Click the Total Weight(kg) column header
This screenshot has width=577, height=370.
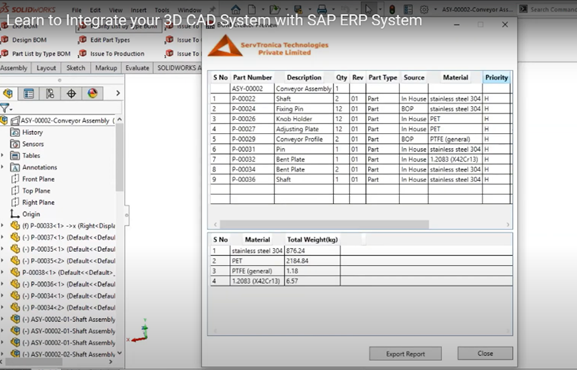(312, 239)
